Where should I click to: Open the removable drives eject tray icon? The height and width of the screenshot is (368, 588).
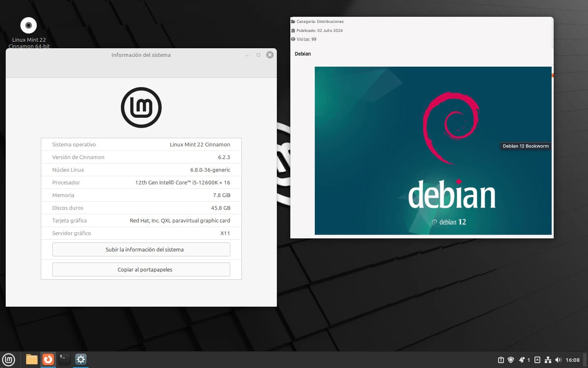tap(537, 360)
